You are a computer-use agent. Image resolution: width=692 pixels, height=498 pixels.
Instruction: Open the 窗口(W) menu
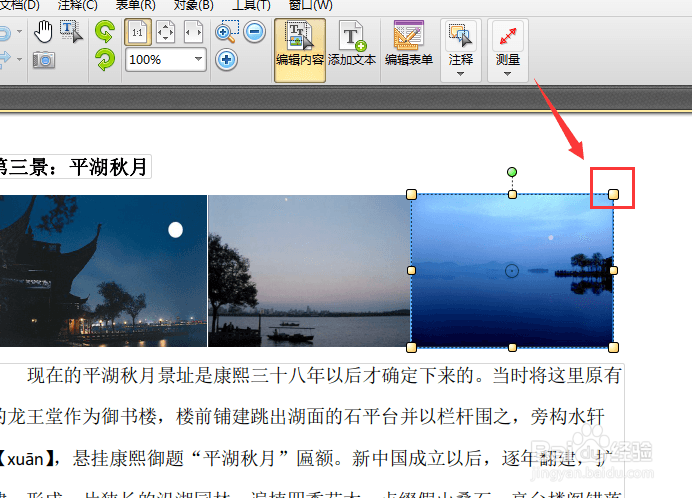[311, 5]
